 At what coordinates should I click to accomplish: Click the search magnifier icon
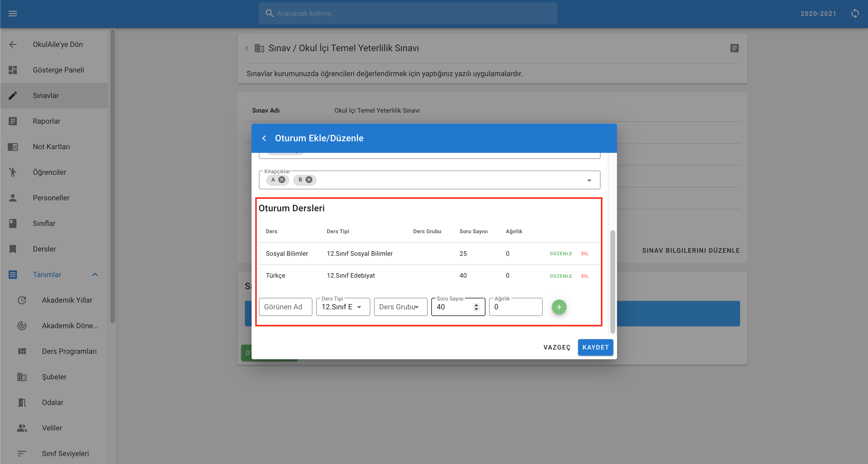pos(269,13)
